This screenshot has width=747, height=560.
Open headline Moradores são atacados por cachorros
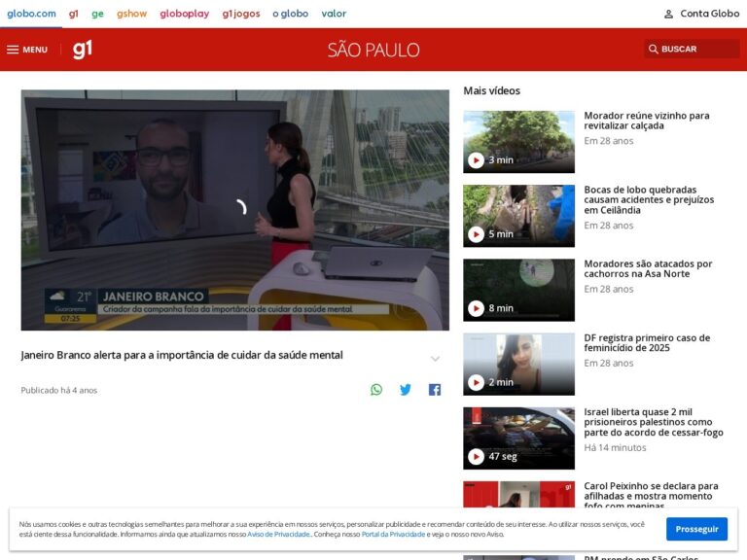[648, 269]
